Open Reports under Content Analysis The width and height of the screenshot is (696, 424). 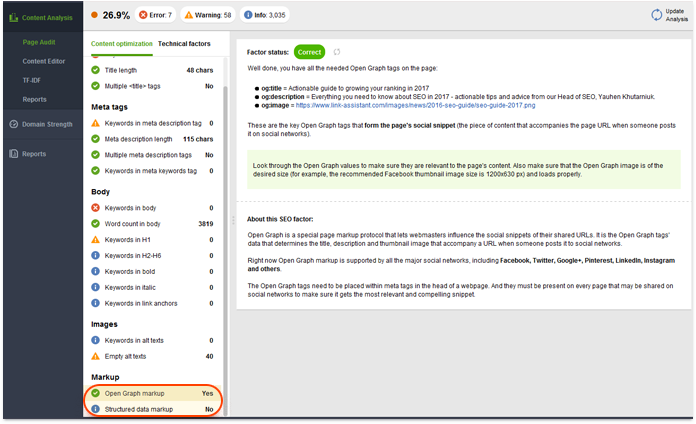click(35, 99)
